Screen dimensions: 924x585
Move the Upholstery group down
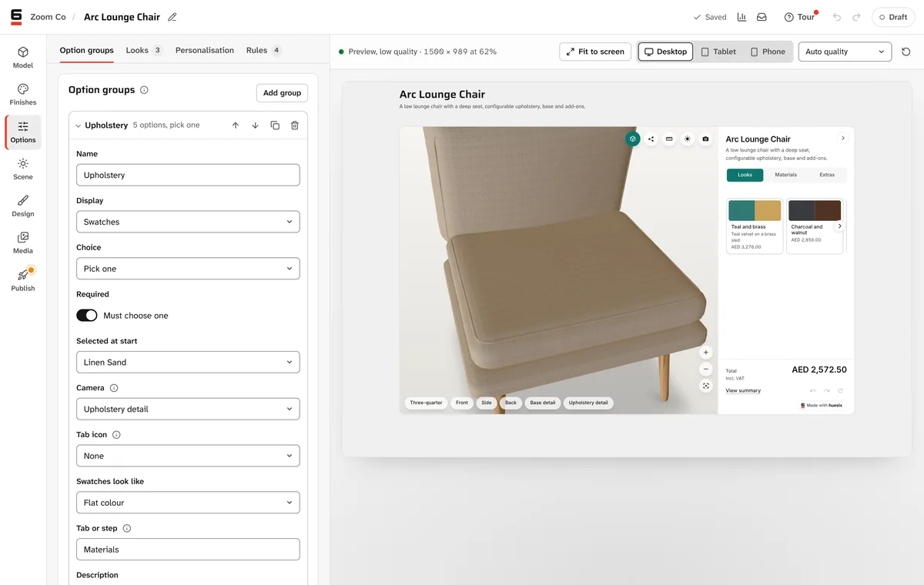[x=256, y=125]
